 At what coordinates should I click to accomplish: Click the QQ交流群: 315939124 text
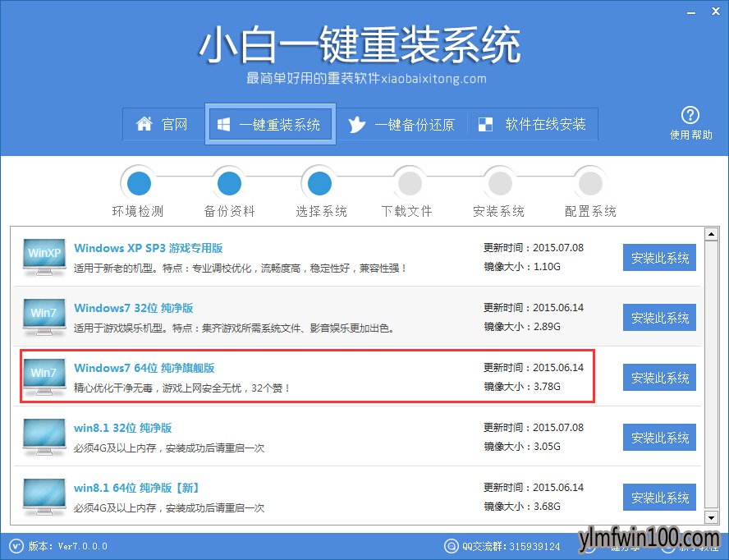(511, 546)
